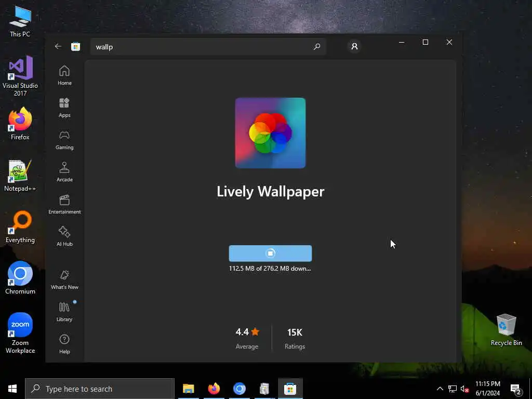The height and width of the screenshot is (399, 532).
Task: Click the taskbar 'Type here to search' box
Action: coord(100,389)
